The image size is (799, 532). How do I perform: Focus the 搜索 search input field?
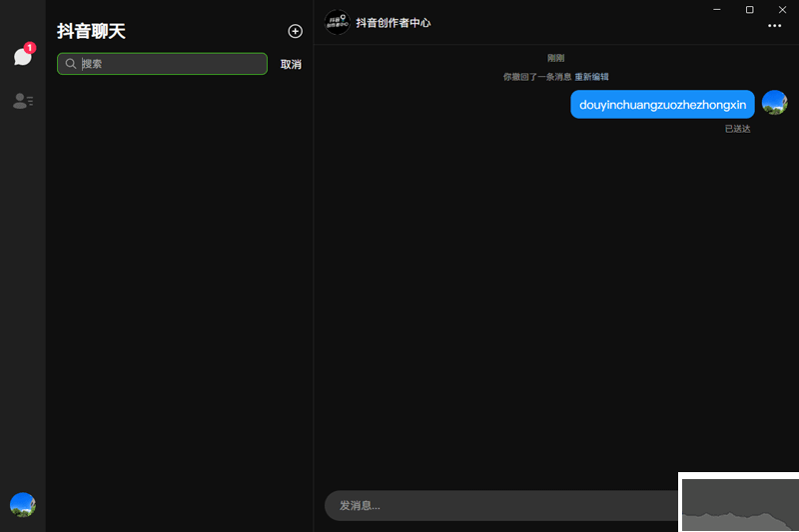pos(170,64)
